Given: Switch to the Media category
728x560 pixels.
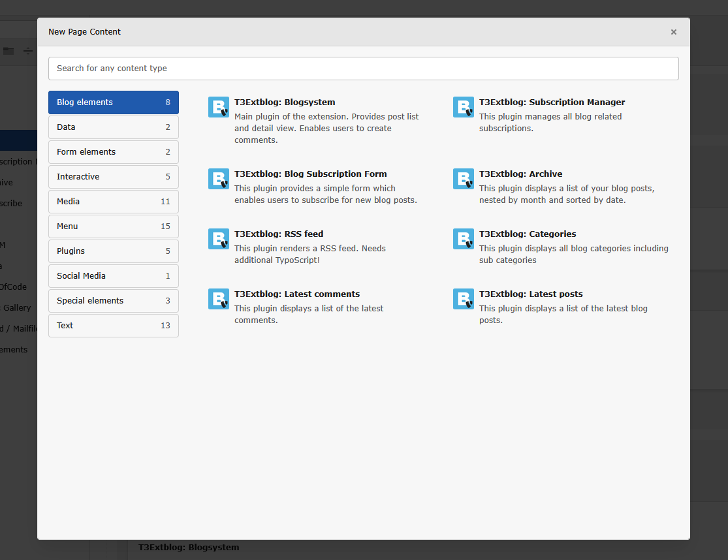Looking at the screenshot, I should (x=113, y=202).
